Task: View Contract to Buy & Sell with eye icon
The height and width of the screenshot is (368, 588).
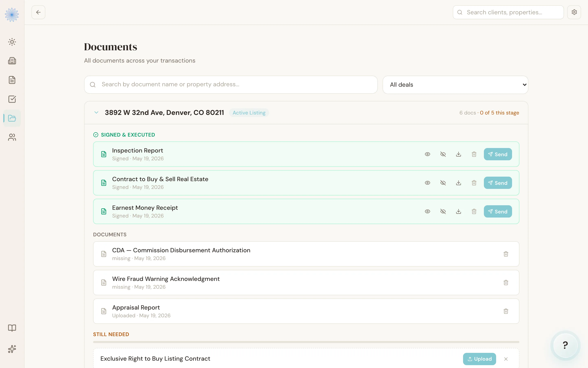Action: (427, 183)
